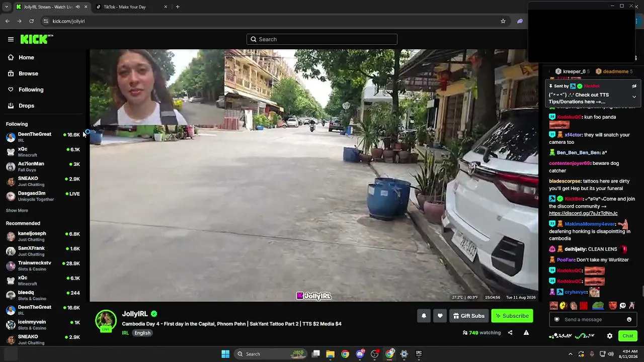This screenshot has width=644, height=362.
Task: Show hidden system tray icons
Action: click(x=570, y=354)
